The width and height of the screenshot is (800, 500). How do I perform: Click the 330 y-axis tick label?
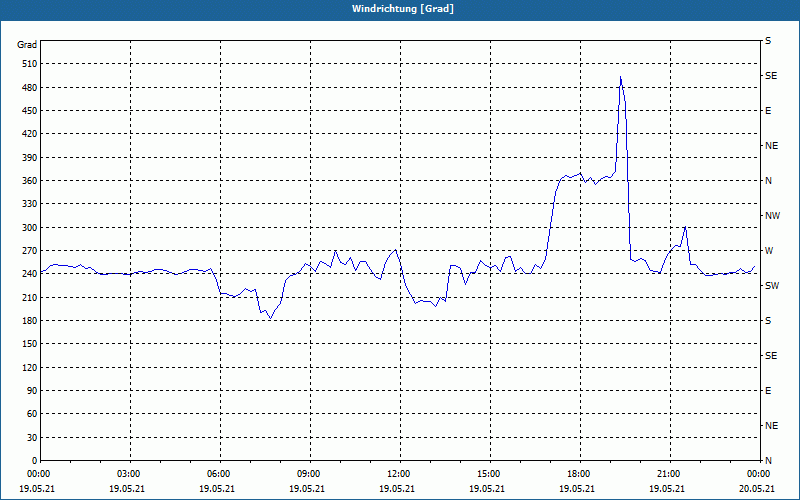(x=30, y=204)
